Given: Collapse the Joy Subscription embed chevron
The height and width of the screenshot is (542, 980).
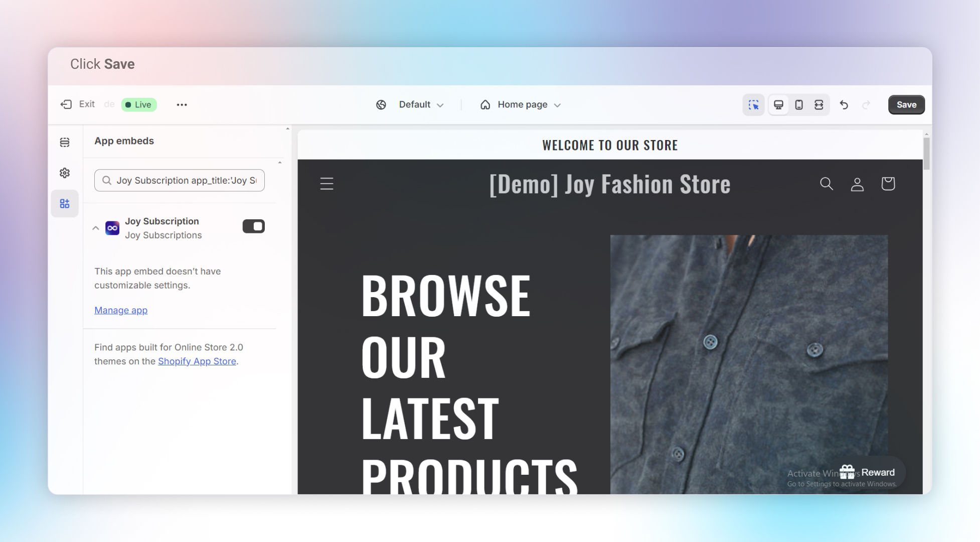Looking at the screenshot, I should click(x=96, y=228).
